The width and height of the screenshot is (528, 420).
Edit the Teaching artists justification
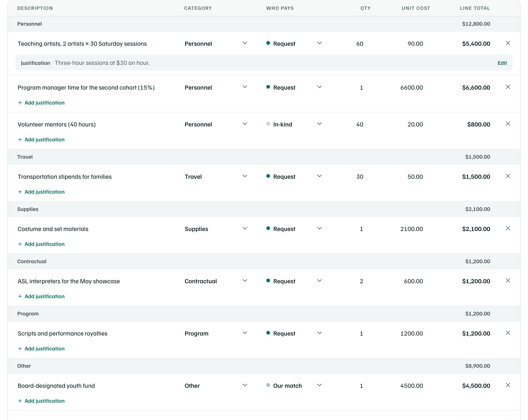click(502, 63)
